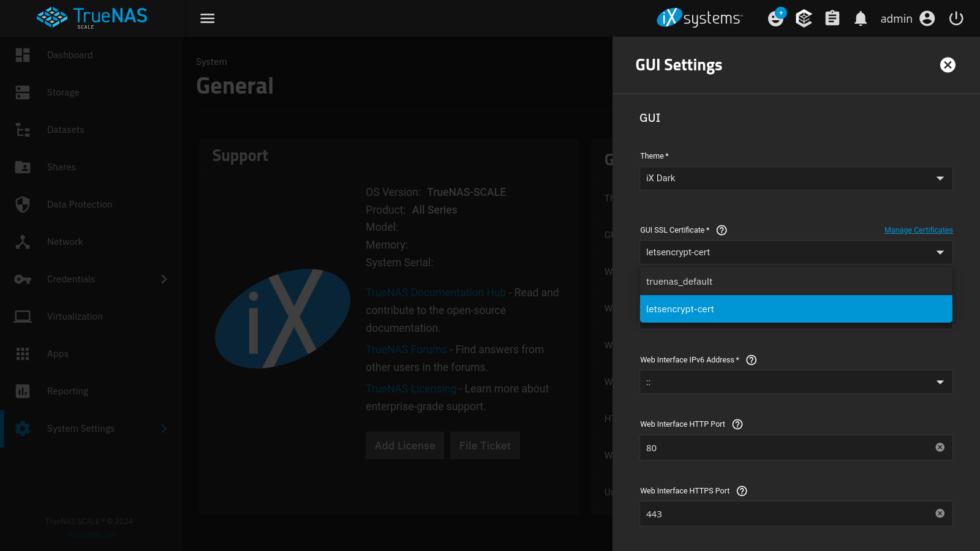The height and width of the screenshot is (551, 980).
Task: Open the Manage Certificates link
Action: coord(918,230)
